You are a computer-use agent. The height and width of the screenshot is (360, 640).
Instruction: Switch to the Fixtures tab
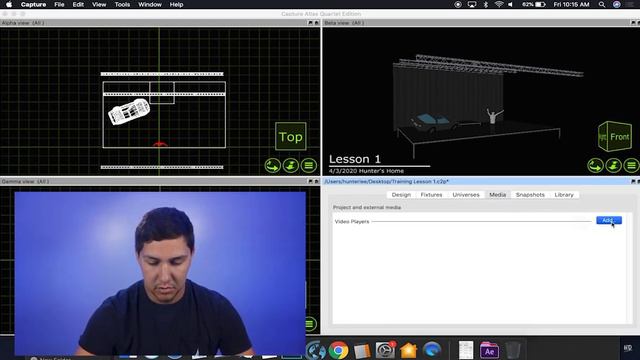tap(431, 195)
